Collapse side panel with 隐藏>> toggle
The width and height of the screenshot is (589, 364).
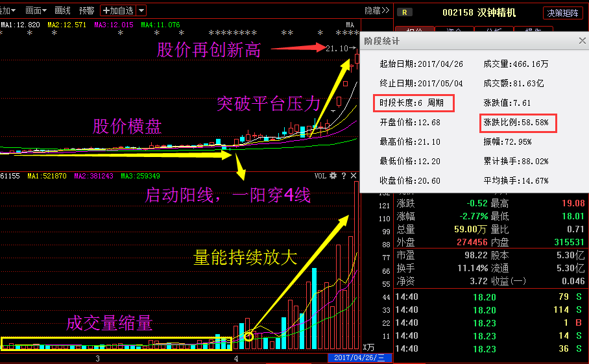pos(377,10)
